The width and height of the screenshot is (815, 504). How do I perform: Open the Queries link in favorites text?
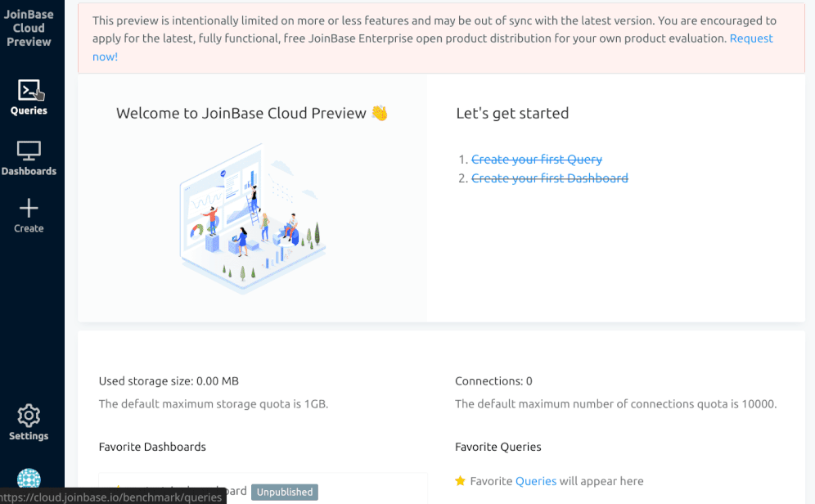click(536, 481)
